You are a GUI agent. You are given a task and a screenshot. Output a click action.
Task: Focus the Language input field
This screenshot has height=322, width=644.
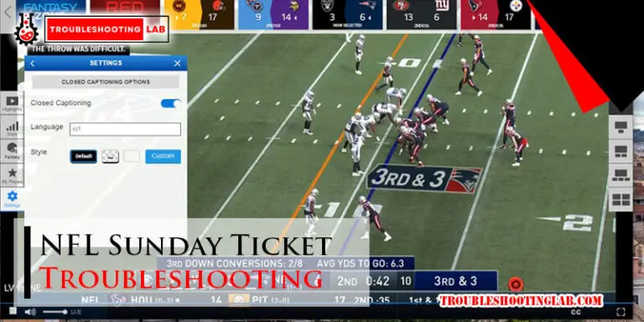[125, 129]
